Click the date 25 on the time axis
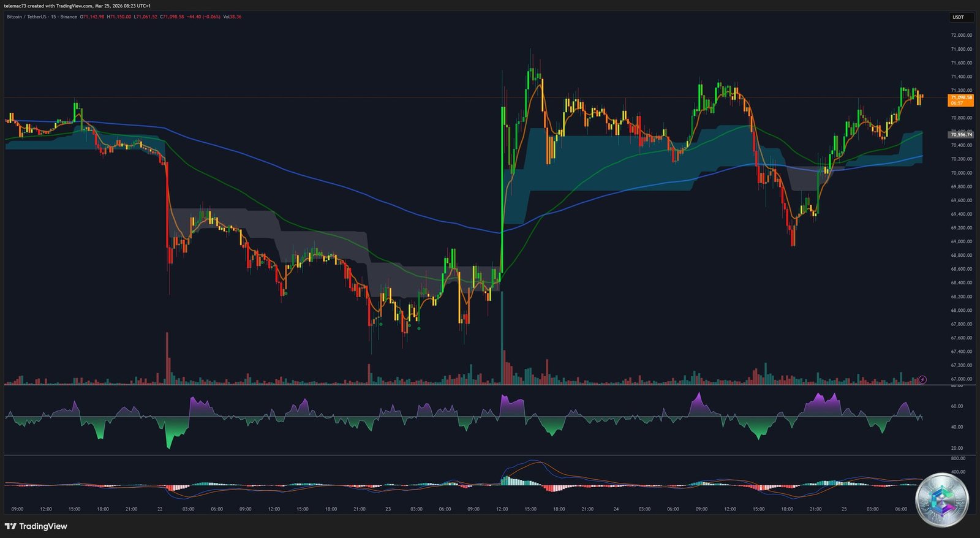Screen dimensions: 980x538 (844, 509)
